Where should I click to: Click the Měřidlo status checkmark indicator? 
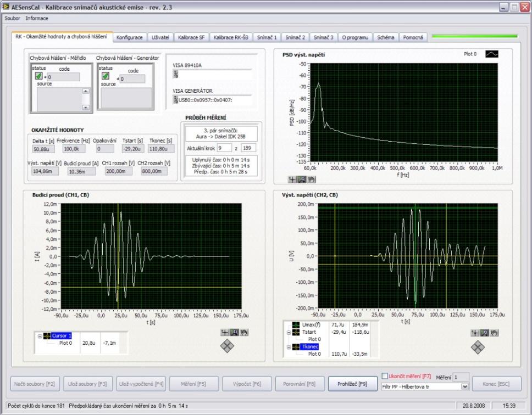tap(38, 76)
